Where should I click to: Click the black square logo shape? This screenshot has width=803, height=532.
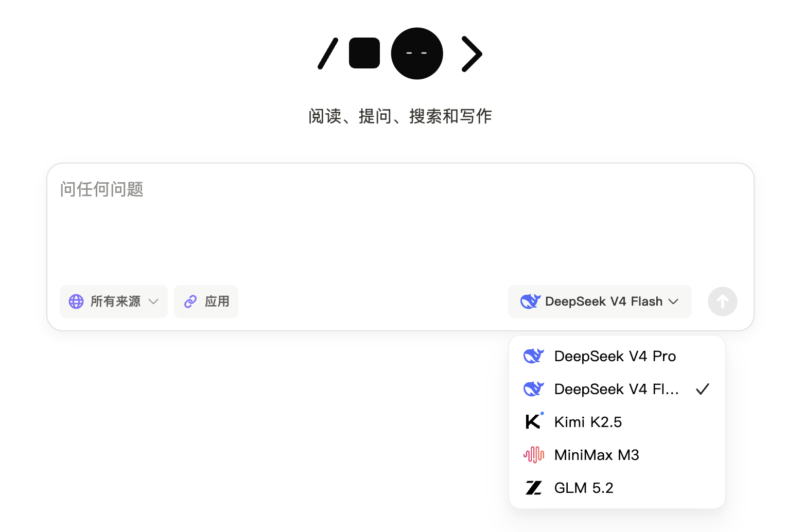(x=364, y=53)
